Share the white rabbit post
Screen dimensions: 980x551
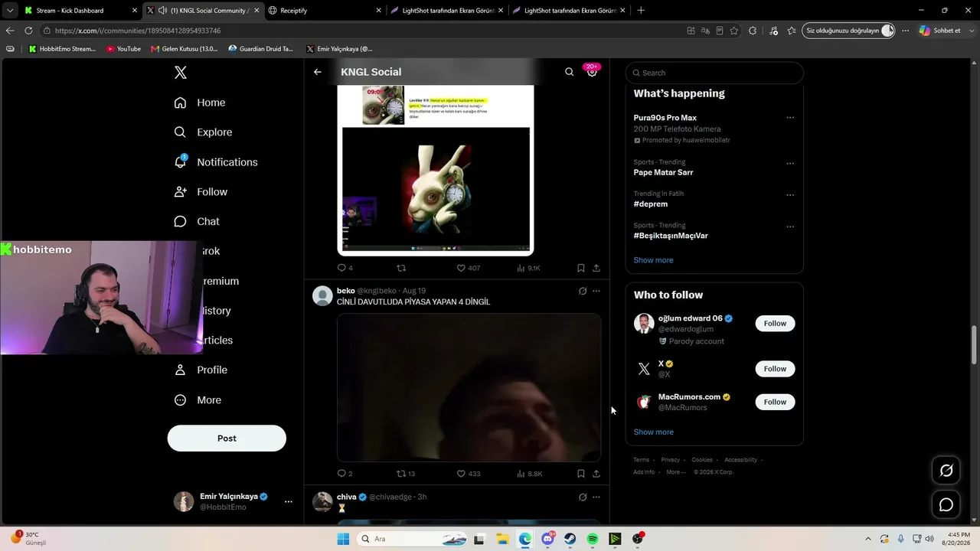[x=596, y=268]
